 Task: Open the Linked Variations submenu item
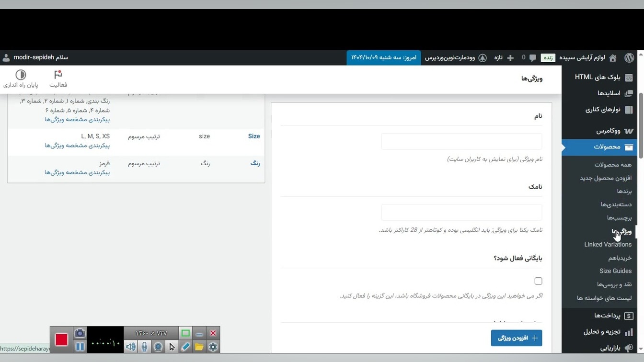[608, 244]
